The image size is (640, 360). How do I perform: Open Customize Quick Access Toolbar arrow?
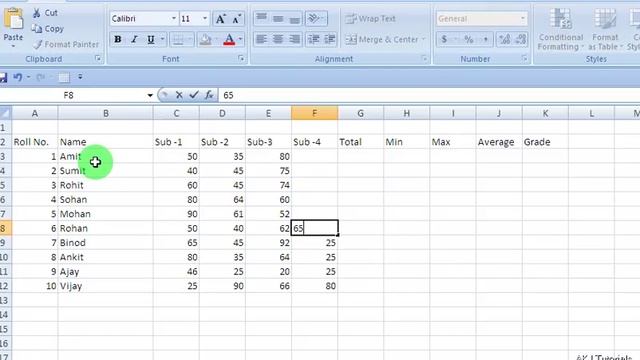click(x=80, y=77)
